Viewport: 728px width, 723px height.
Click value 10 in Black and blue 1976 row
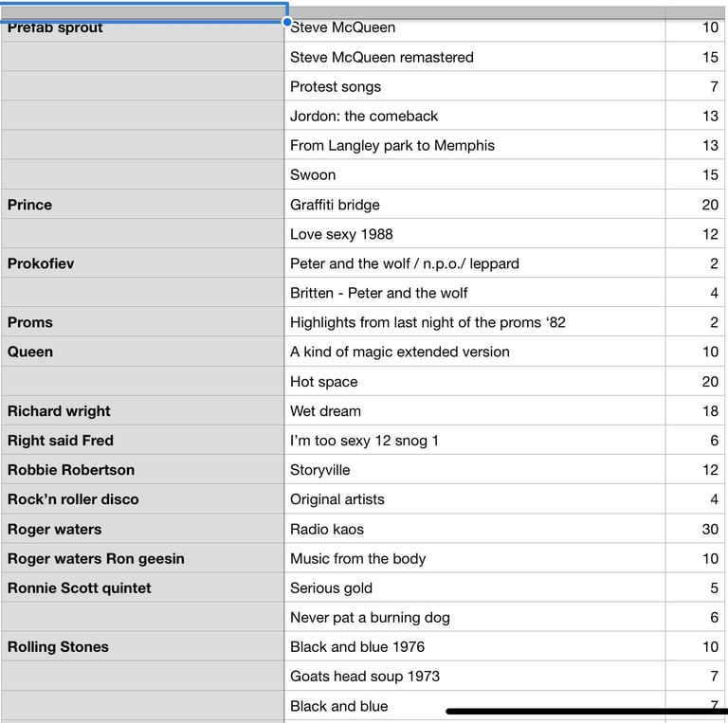point(695,646)
